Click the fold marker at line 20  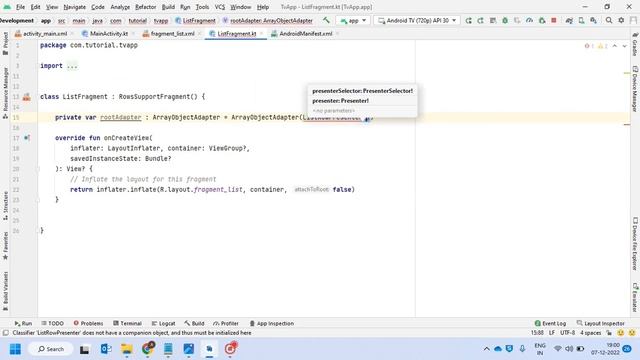(x=38, y=169)
